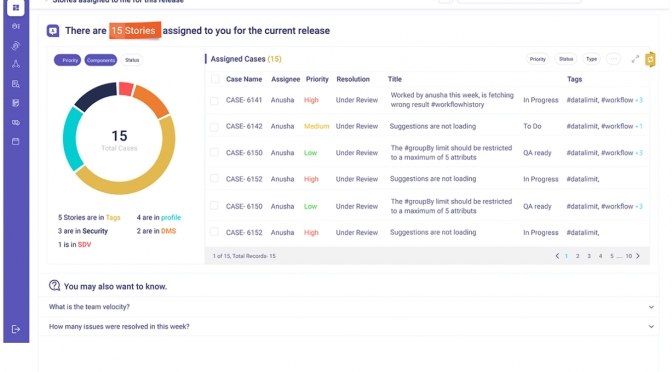The image size is (672, 372).
Task: Open the network hierarchy sidebar icon
Action: [16, 64]
